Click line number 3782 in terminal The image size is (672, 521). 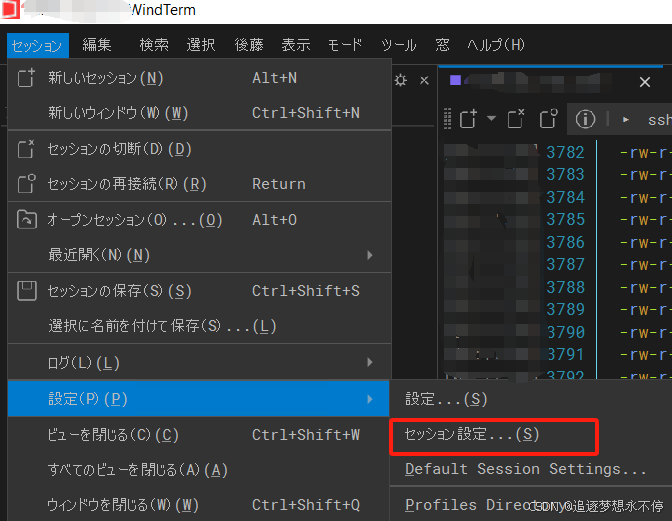(x=565, y=152)
